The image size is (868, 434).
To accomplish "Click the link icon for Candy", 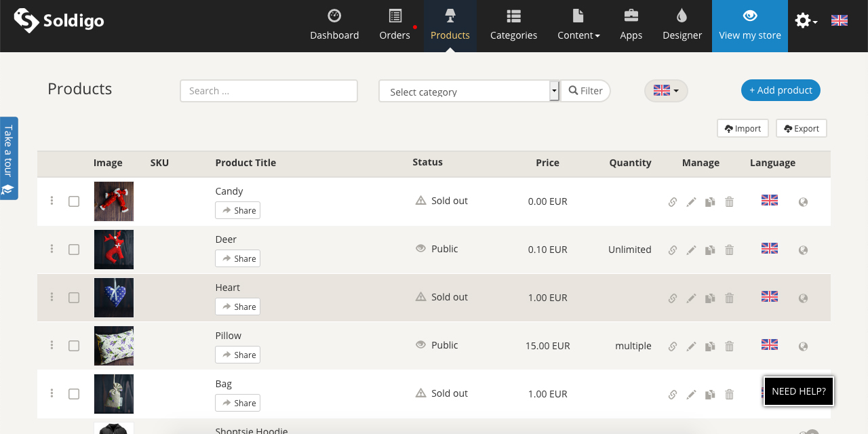I will [673, 202].
